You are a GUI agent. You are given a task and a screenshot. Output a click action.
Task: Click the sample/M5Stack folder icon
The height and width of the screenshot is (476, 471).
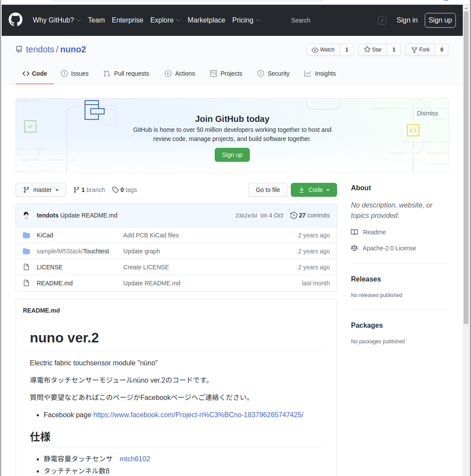[x=26, y=251]
